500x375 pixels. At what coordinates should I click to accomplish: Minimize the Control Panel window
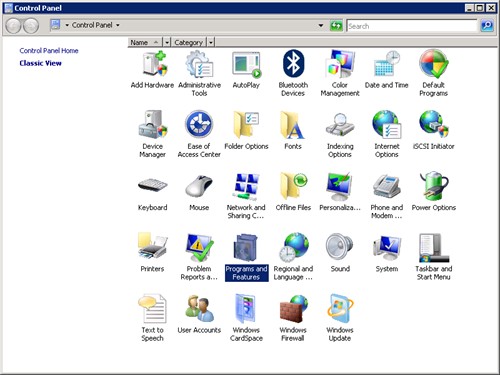[x=469, y=8]
